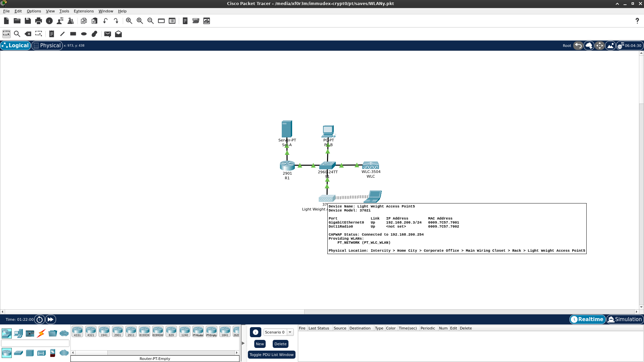Select Connections lightning bolt category

coord(41,333)
